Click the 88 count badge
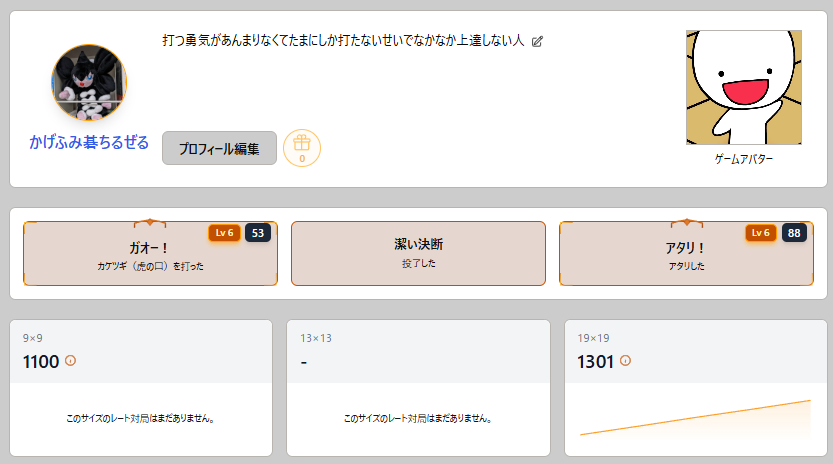Screen dimensions: 833x464 (x=794, y=233)
